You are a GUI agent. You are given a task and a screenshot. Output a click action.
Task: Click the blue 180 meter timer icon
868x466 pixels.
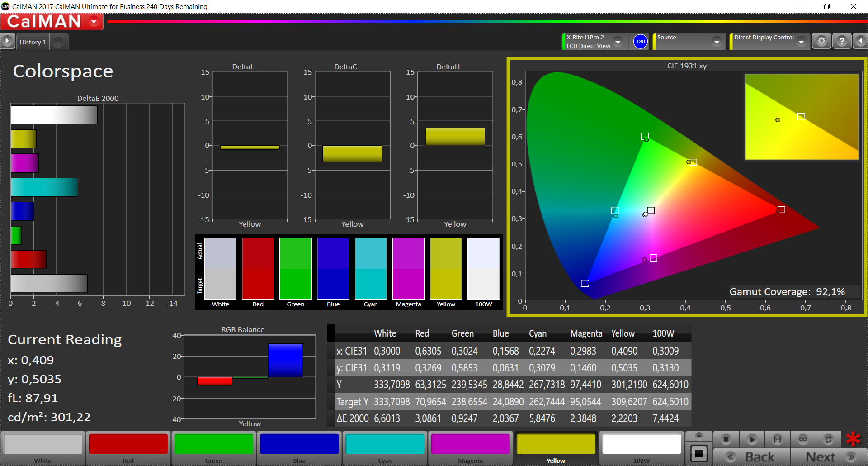pos(641,42)
